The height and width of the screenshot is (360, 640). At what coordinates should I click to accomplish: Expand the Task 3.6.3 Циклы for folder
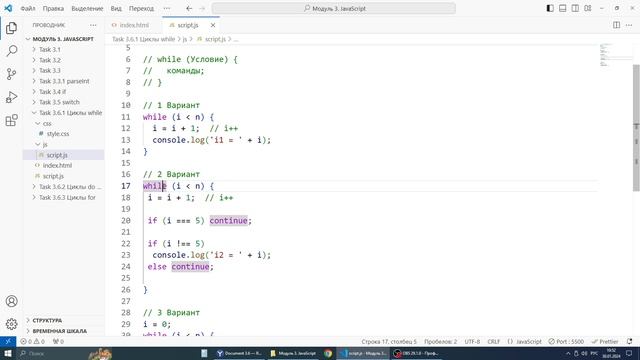(x=63, y=197)
